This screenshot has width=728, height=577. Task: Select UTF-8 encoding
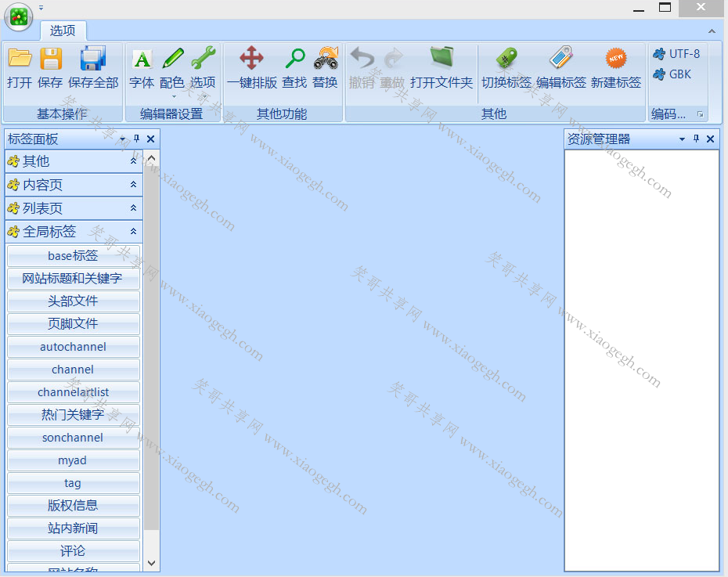pos(676,54)
